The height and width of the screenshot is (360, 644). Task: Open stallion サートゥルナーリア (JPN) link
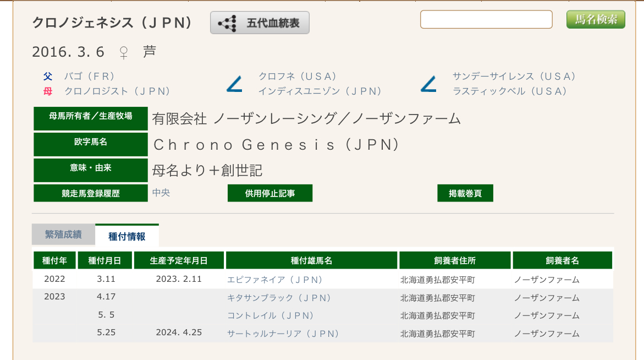(x=283, y=334)
